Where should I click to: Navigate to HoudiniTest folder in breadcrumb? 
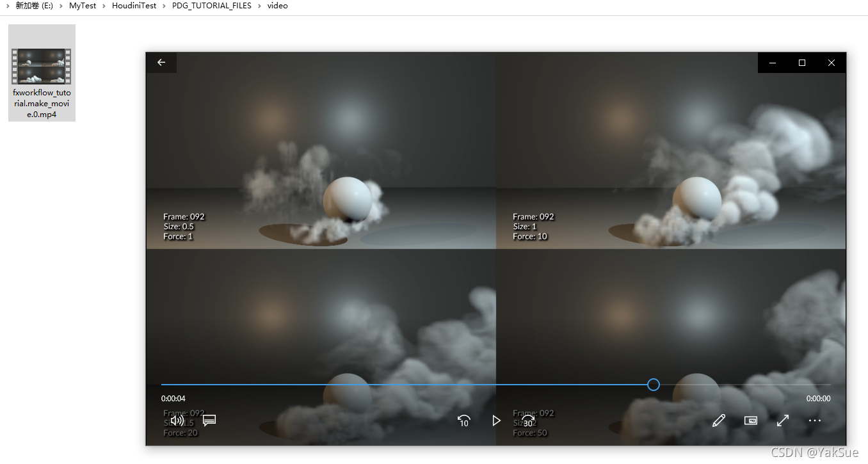[134, 6]
